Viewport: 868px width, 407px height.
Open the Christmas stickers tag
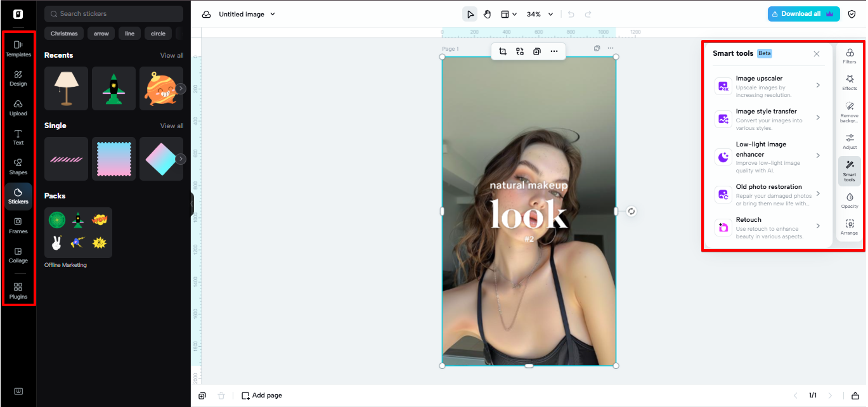pyautogui.click(x=63, y=33)
